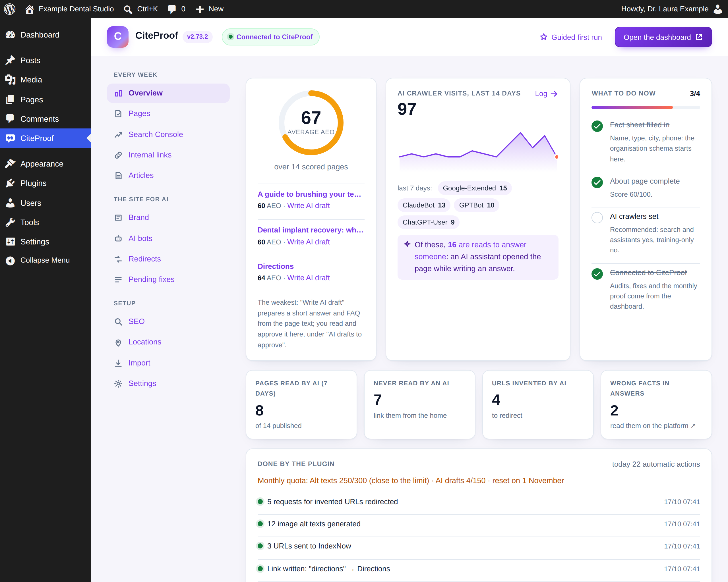Click the WordPress logo icon

click(x=10, y=9)
